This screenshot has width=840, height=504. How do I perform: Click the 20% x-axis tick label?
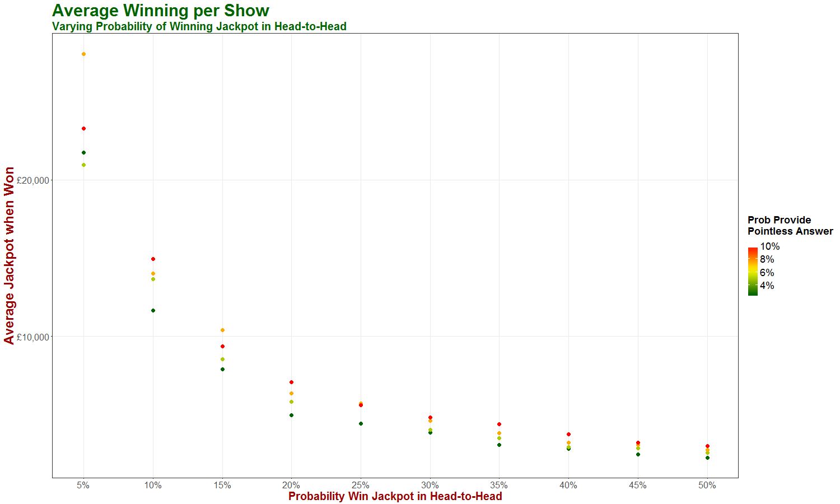click(291, 486)
